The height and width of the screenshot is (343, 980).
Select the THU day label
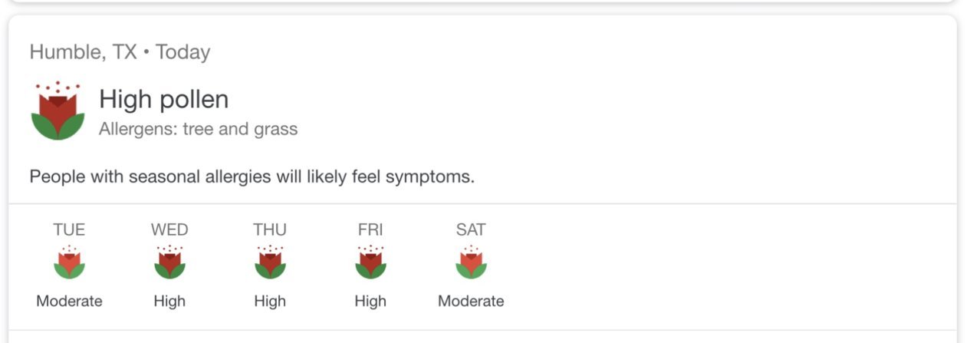click(x=270, y=229)
